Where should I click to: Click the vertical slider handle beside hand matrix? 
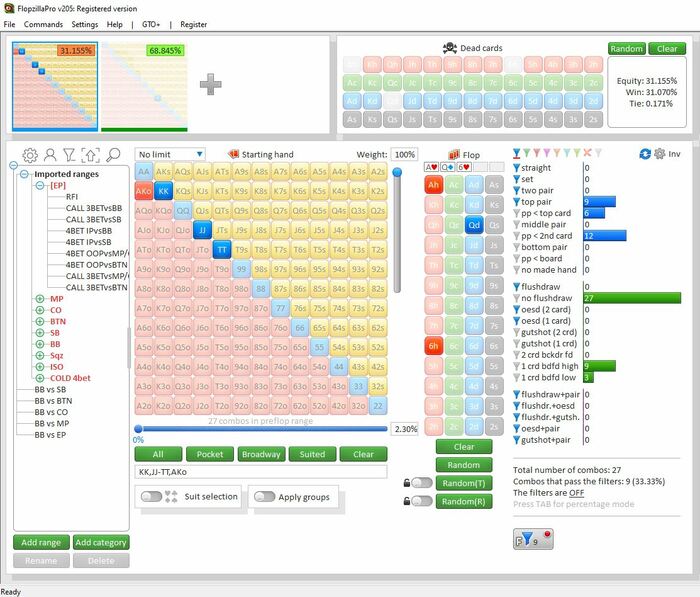click(397, 172)
